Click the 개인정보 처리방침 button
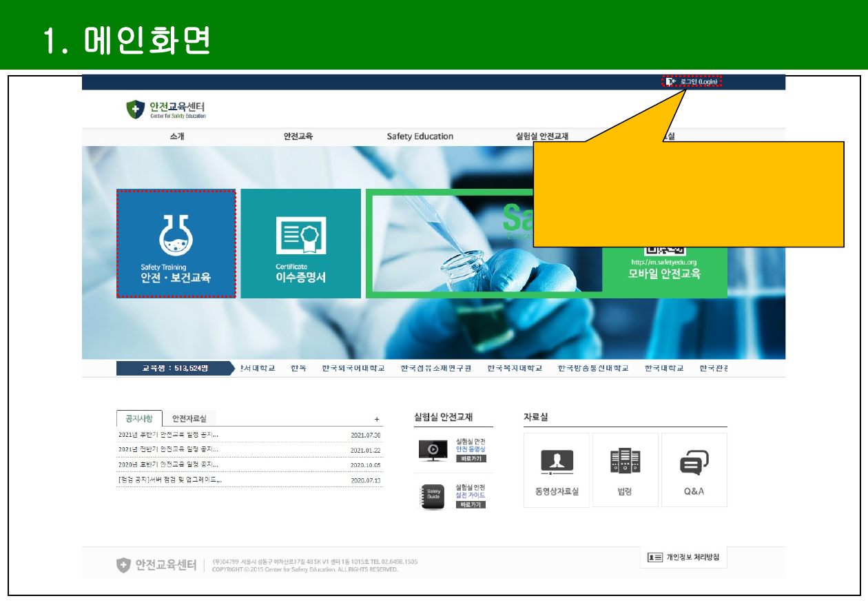This screenshot has width=868, height=605. [x=683, y=557]
